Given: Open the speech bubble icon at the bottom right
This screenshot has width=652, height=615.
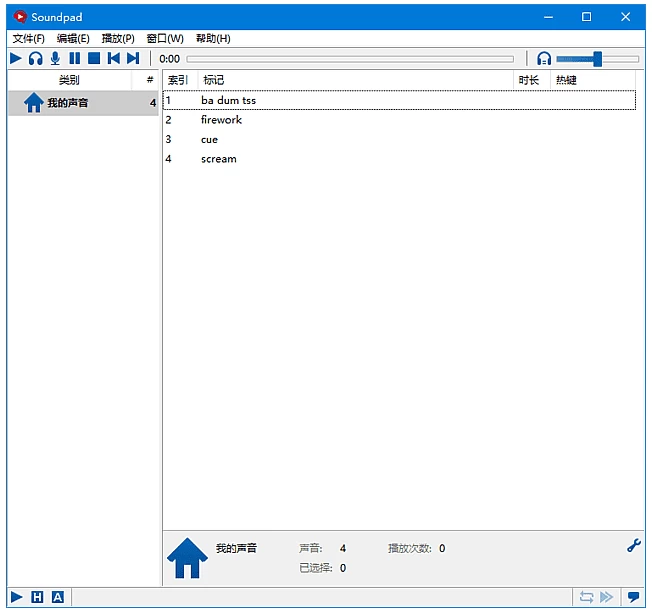Looking at the screenshot, I should coord(633,597).
